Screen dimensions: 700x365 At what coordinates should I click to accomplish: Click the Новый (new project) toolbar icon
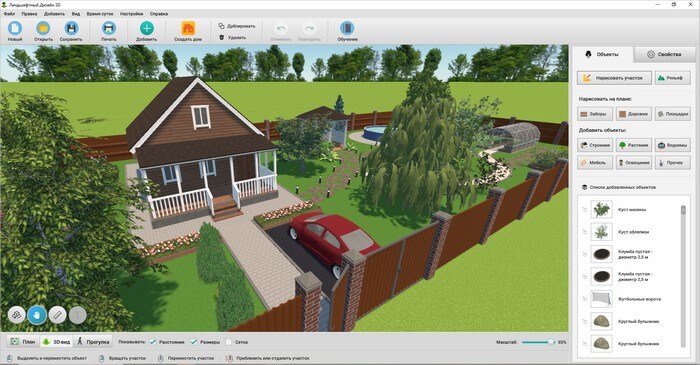(14, 29)
